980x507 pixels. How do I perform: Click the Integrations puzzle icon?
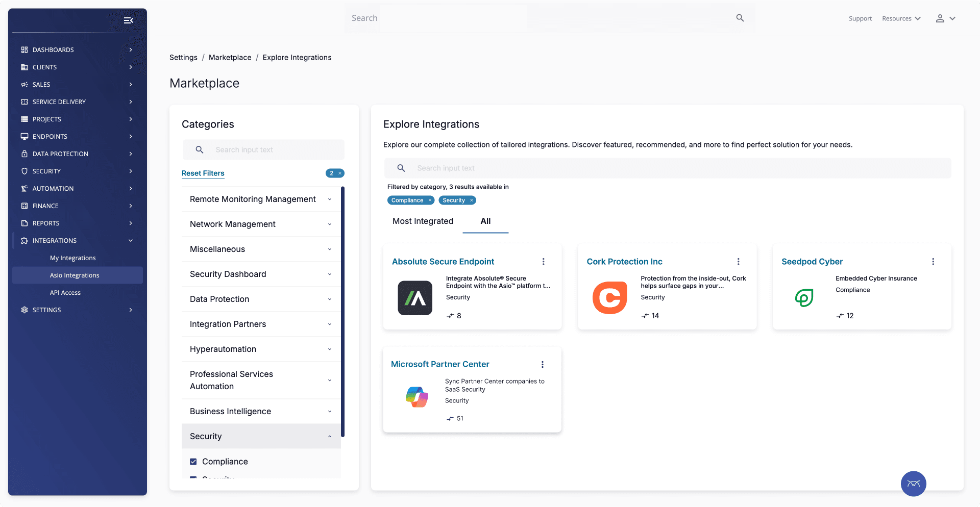coord(24,240)
